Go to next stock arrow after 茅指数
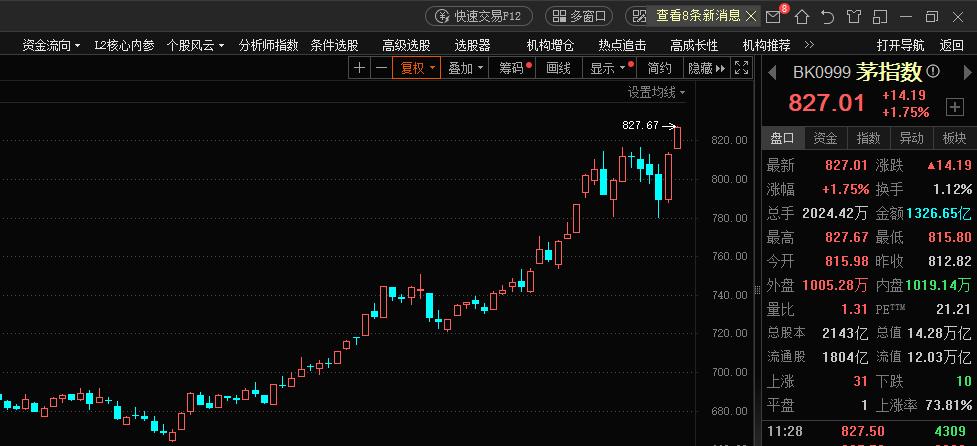Viewport: 977px width, 446px height. coord(968,72)
